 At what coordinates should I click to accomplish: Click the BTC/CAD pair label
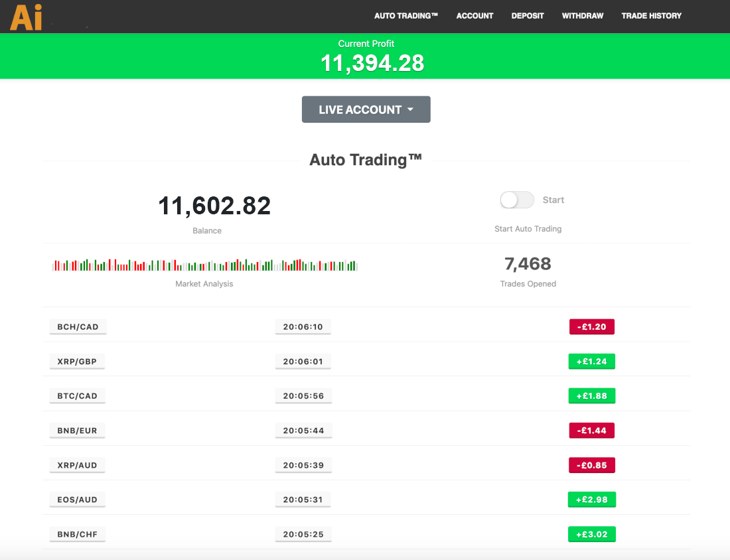pyautogui.click(x=78, y=396)
